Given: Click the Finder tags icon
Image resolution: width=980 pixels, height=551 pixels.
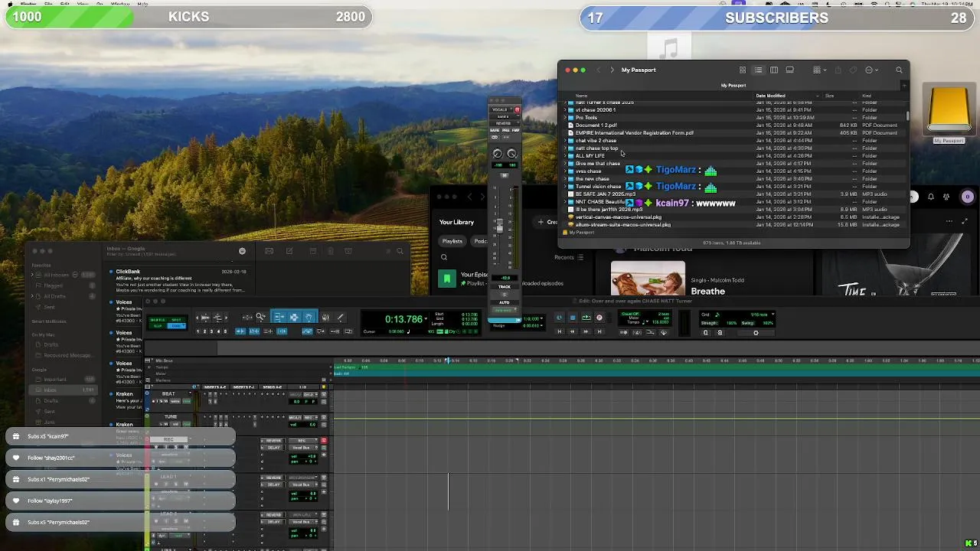Looking at the screenshot, I should (853, 70).
